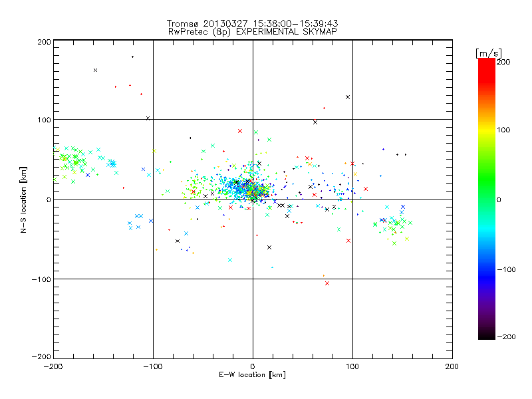Pick the yellow region of the colorbar
This screenshot has width=532, height=399.
point(487,130)
